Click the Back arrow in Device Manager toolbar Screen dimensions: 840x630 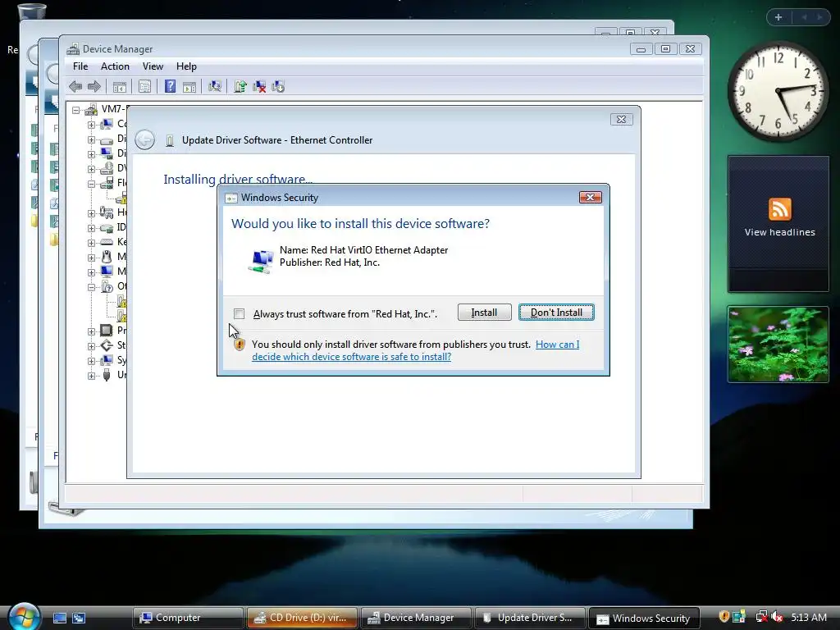(x=75, y=86)
